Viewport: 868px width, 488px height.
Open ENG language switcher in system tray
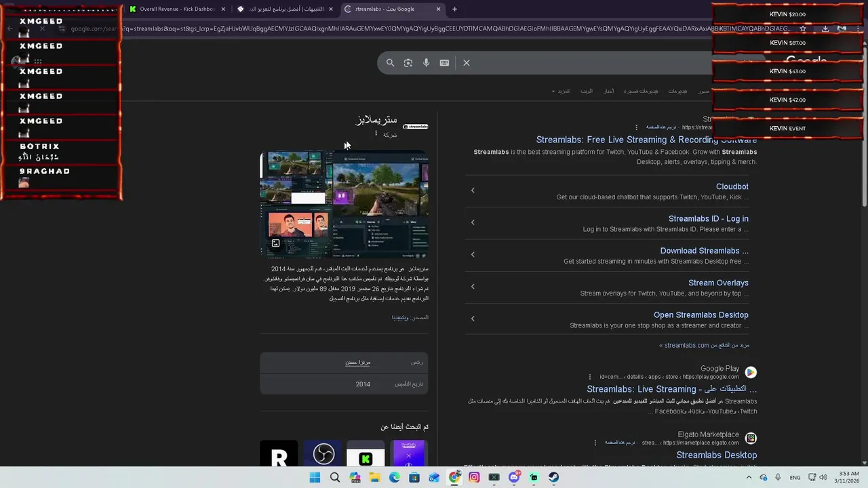coord(795,477)
